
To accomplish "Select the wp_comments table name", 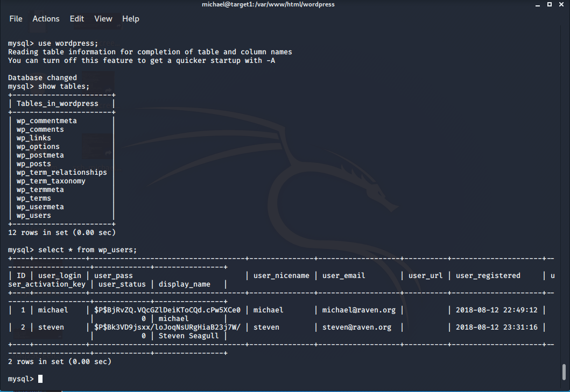I will pos(40,130).
